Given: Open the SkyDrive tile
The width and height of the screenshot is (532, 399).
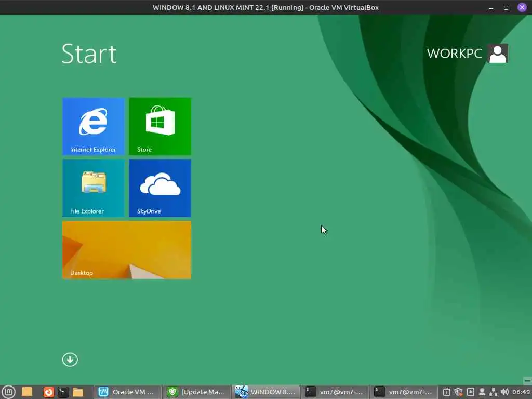Looking at the screenshot, I should point(160,188).
